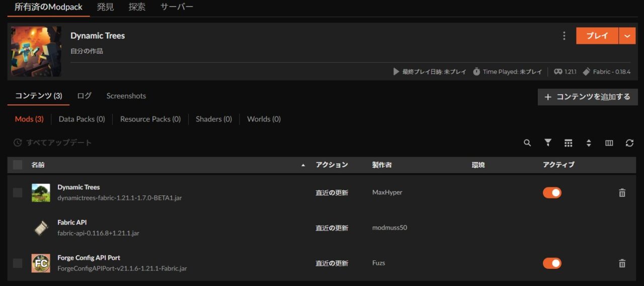
Task: Sort by 環境 column header
Action: (478, 165)
